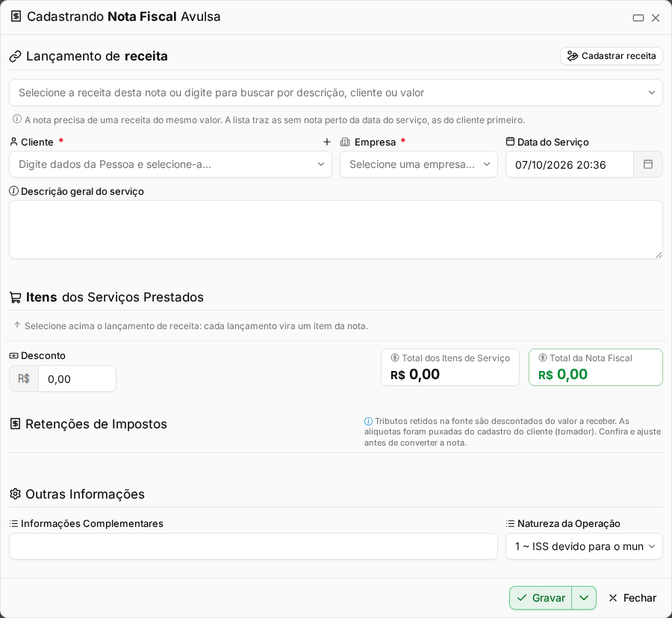672x618 pixels.
Task: Click the Outras Informações heading
Action: (85, 494)
